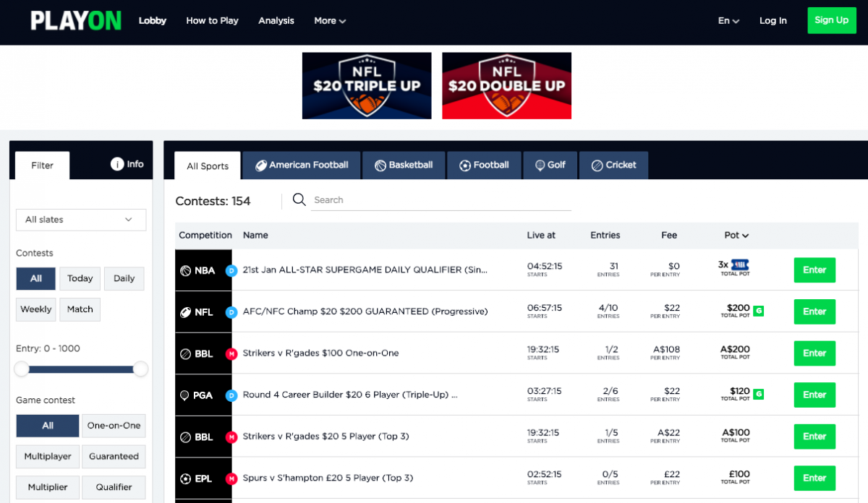Filter contests by Today
The image size is (868, 503).
pos(80,278)
